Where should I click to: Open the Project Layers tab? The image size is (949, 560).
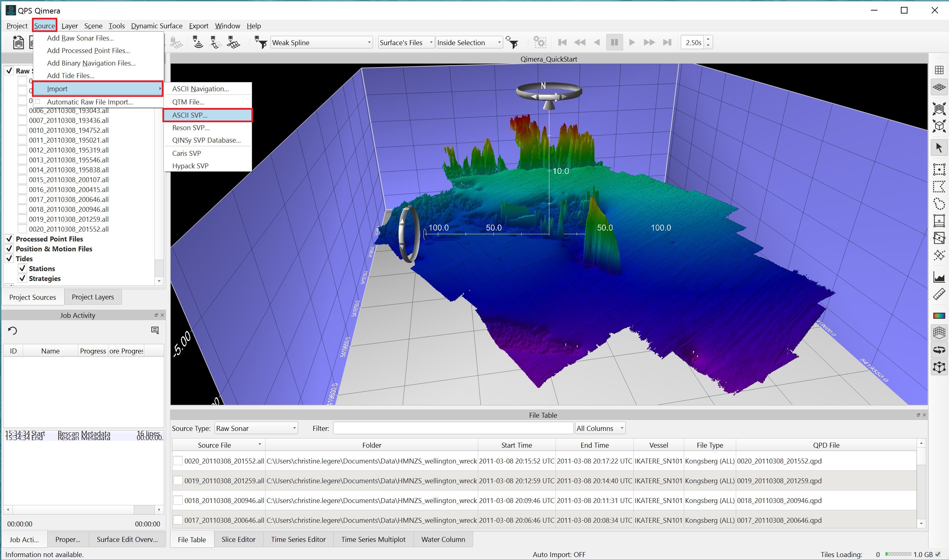(x=93, y=297)
